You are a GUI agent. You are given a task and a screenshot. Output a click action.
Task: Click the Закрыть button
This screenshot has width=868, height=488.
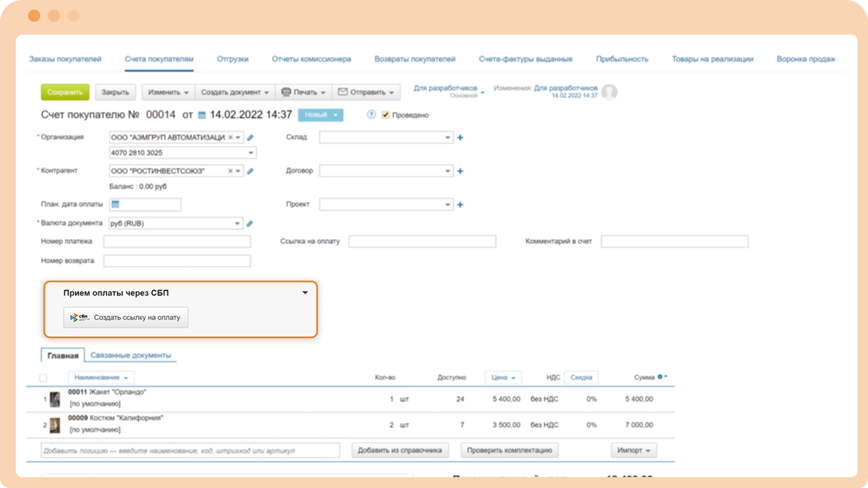coord(115,92)
